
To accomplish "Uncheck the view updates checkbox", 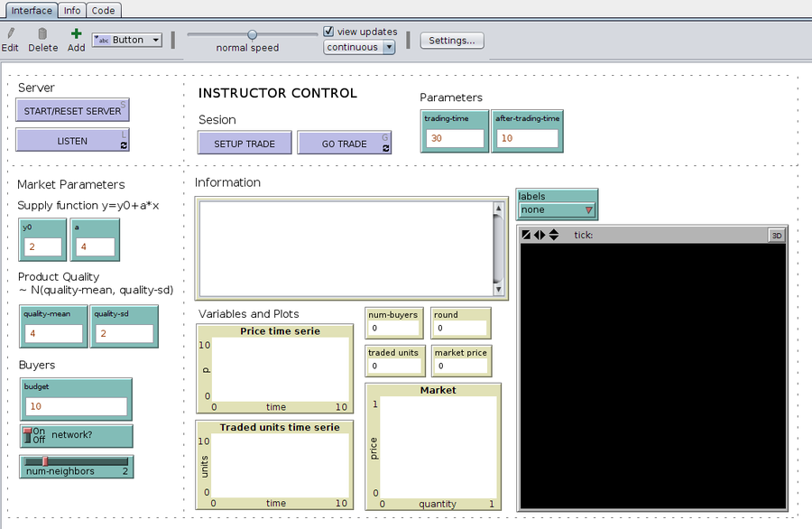I will (328, 31).
